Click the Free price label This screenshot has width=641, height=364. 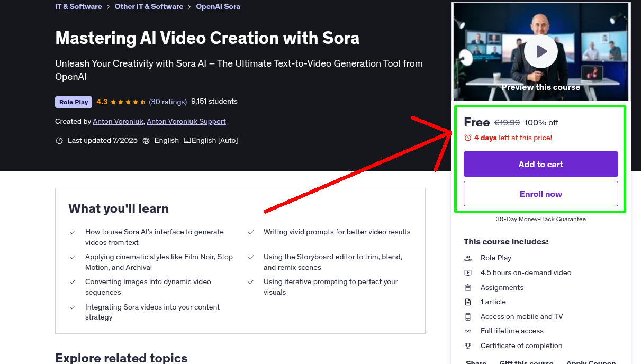pos(477,122)
